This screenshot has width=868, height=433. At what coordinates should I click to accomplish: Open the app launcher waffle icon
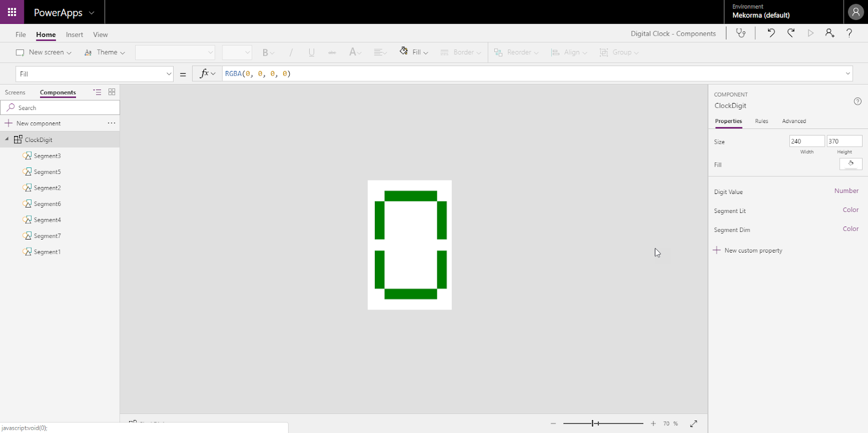click(x=12, y=12)
